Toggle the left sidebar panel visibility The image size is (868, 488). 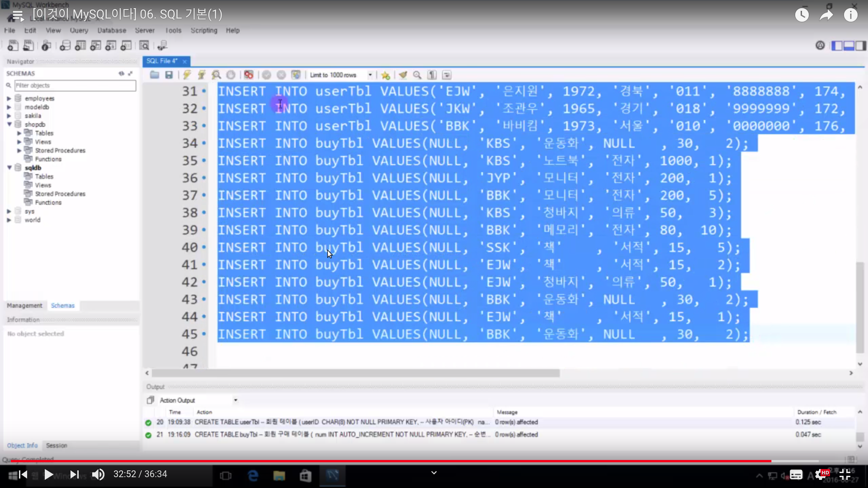pyautogui.click(x=837, y=46)
